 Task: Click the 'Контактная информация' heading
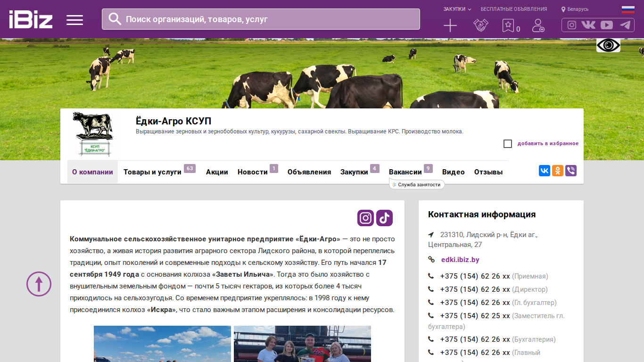482,214
